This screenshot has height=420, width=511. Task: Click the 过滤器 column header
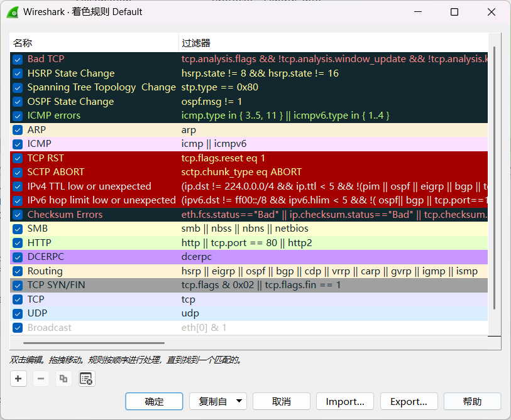point(333,43)
